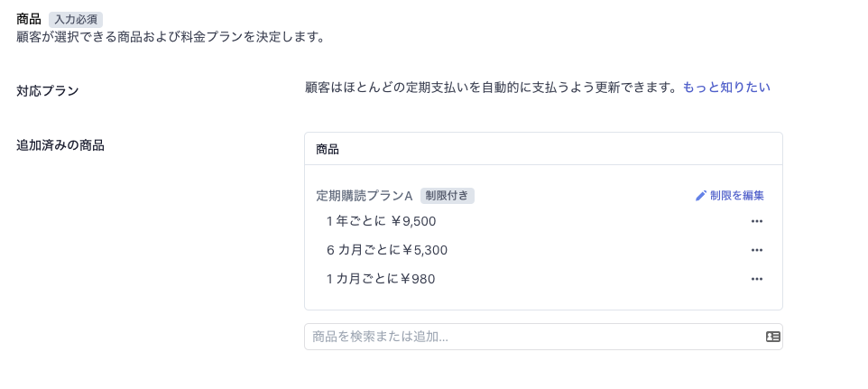The width and height of the screenshot is (868, 389).
Task: Click the 顧客が選択できる商品 description text
Action: 171,37
